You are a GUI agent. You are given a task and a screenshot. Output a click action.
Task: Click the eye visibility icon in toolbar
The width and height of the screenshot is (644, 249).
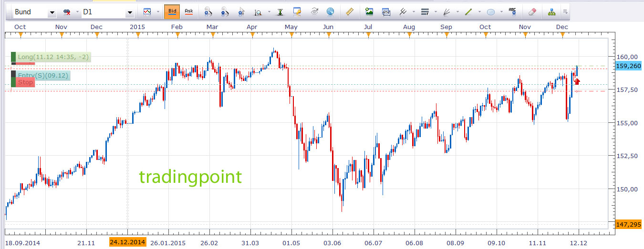[314, 12]
